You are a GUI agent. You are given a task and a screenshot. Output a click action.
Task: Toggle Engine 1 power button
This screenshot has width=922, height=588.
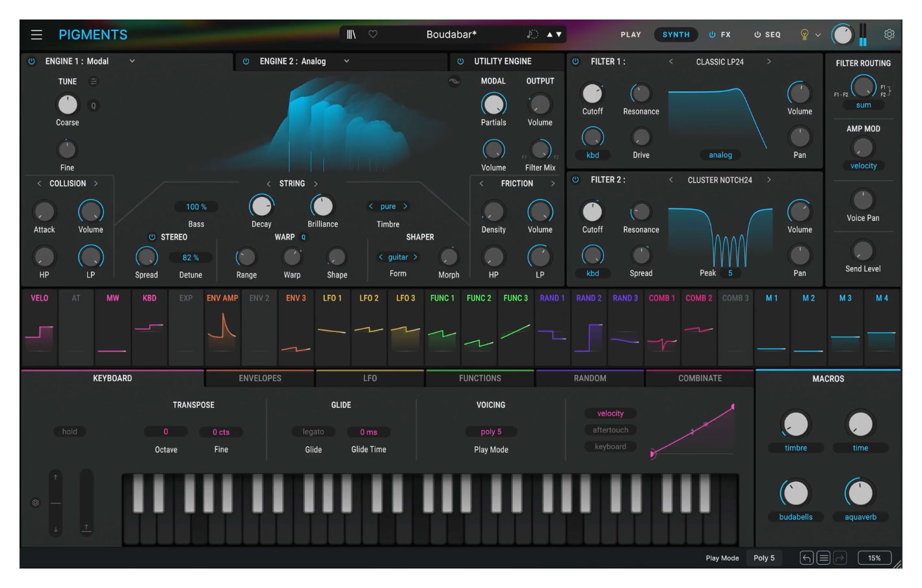pos(31,61)
